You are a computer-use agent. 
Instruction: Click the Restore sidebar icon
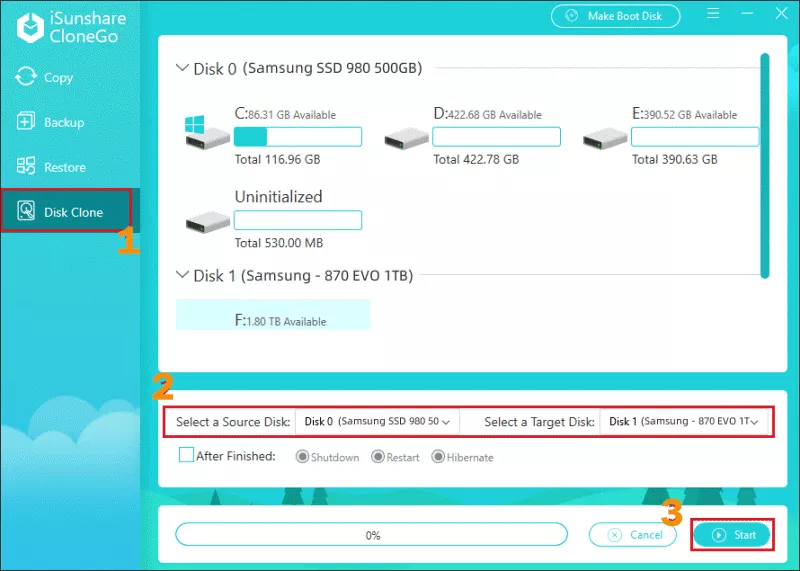(26, 166)
